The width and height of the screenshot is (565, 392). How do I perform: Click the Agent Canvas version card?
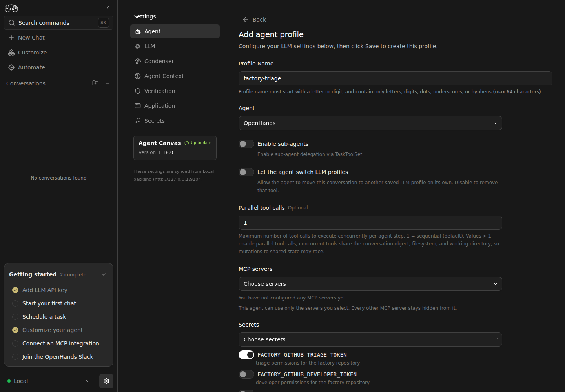[175, 148]
